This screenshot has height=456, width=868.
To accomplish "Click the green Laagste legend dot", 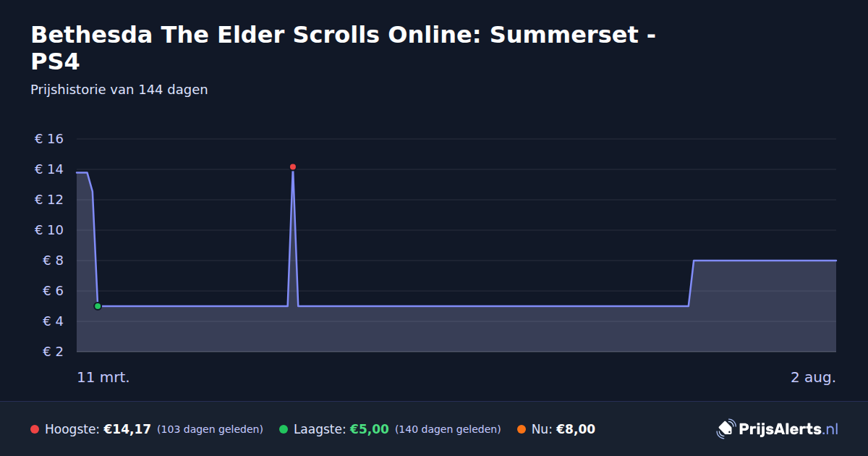I will (x=284, y=429).
